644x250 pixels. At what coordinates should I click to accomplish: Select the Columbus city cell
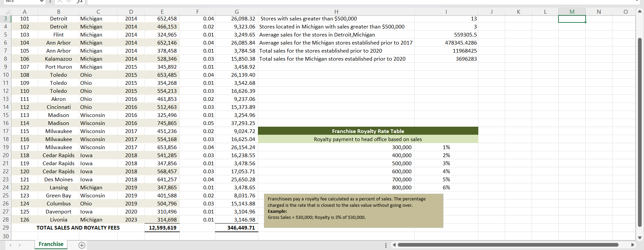58,204
